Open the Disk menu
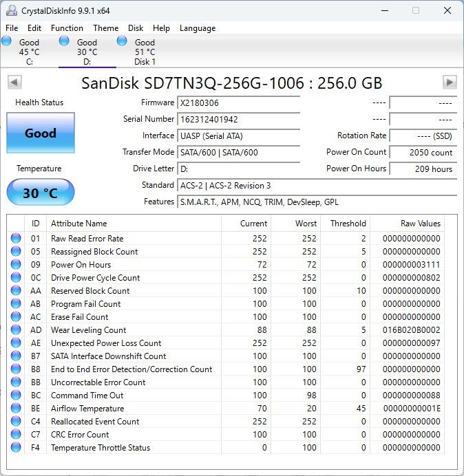This screenshot has width=464, height=476. [x=136, y=28]
